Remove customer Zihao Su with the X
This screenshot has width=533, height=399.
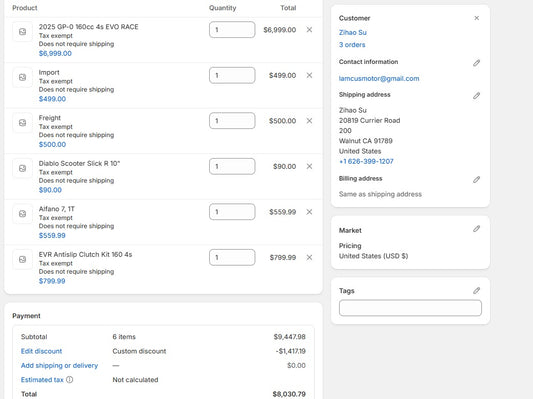pyautogui.click(x=477, y=18)
